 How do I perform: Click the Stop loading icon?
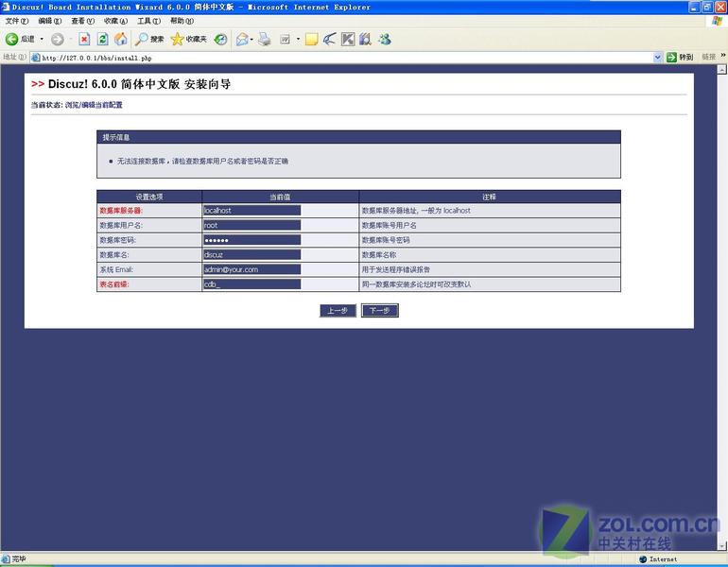click(x=84, y=40)
